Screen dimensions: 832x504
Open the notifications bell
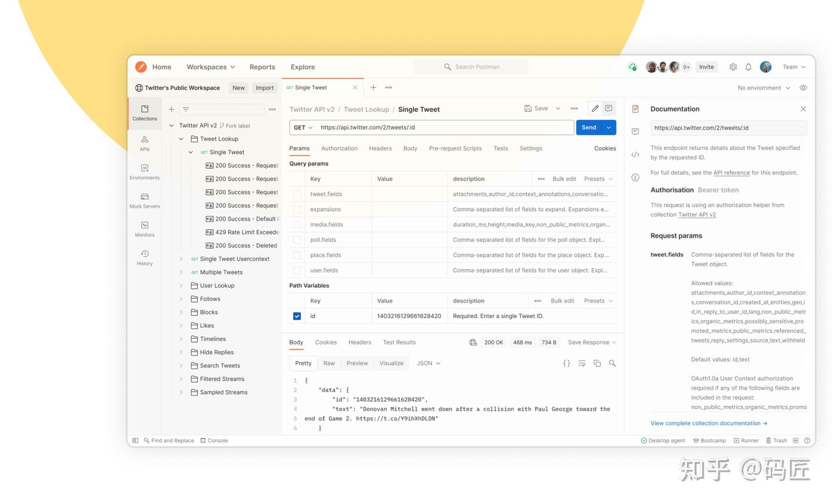[748, 67]
